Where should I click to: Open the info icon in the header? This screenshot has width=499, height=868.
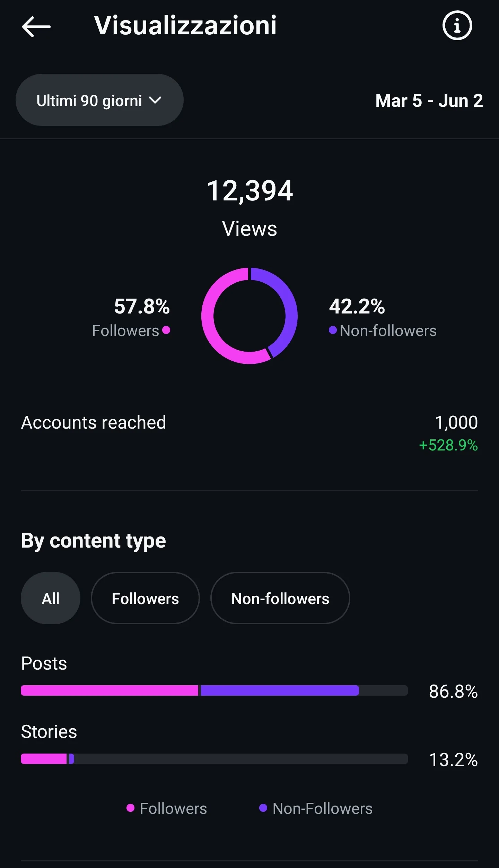(457, 25)
